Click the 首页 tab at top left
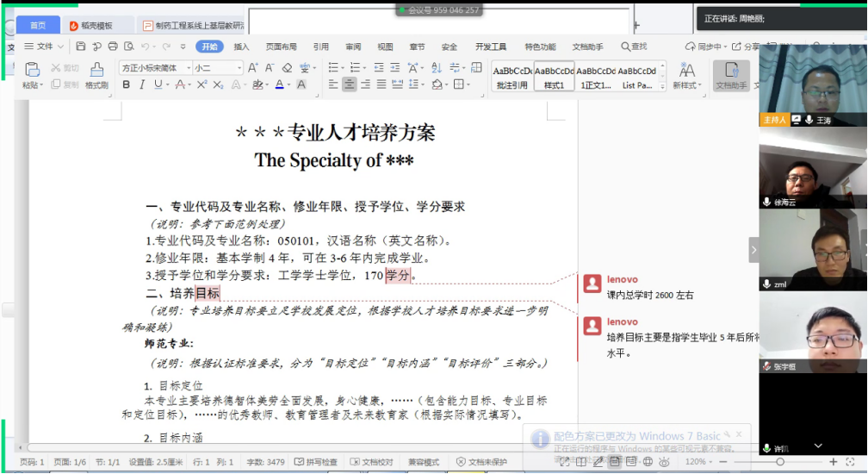 37,26
